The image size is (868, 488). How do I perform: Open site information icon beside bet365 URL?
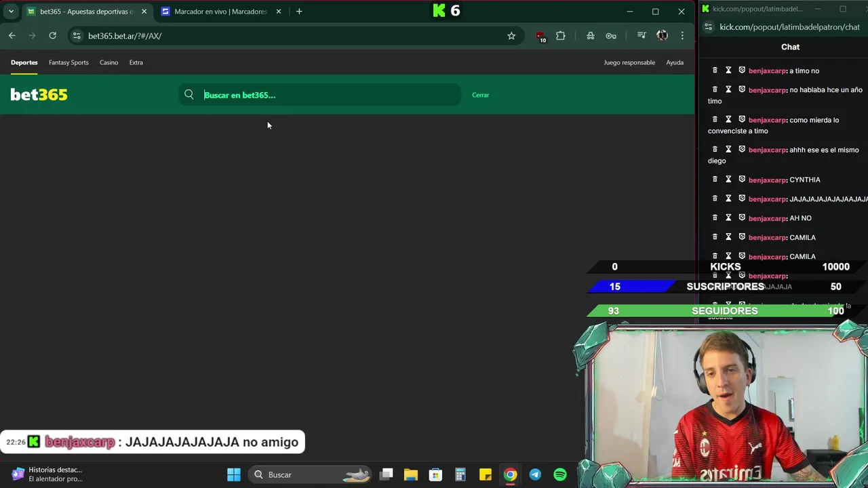[x=77, y=36]
